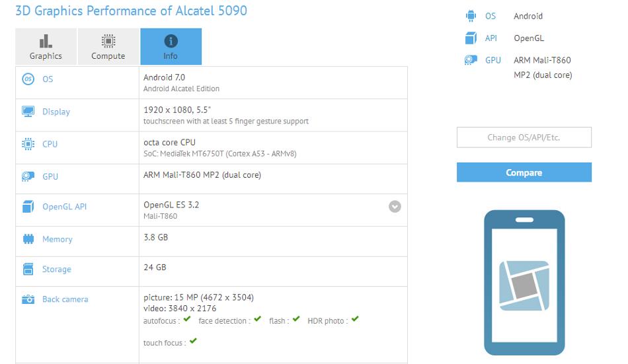Click 'Android Alcatel Edition' text
Screen dimensions: 628x364
pyautogui.click(x=181, y=89)
